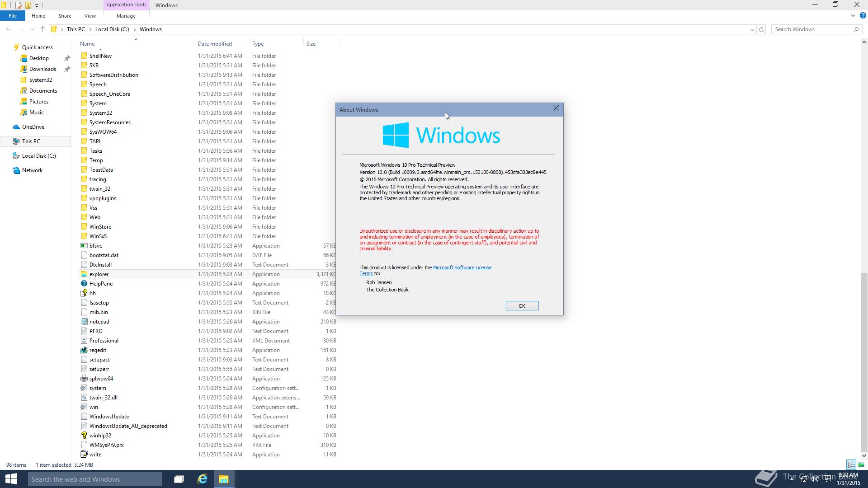Select the Professional XML document icon
The width and height of the screenshot is (868, 488).
click(x=84, y=341)
